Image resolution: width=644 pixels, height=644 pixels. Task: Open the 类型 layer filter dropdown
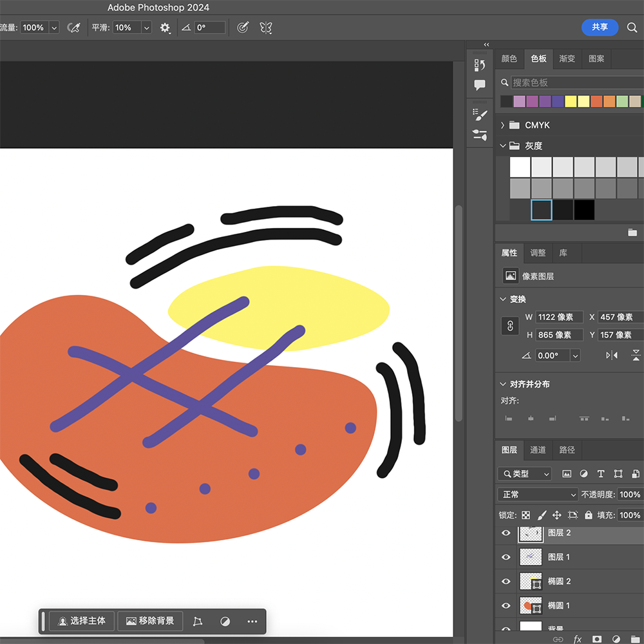click(x=525, y=474)
